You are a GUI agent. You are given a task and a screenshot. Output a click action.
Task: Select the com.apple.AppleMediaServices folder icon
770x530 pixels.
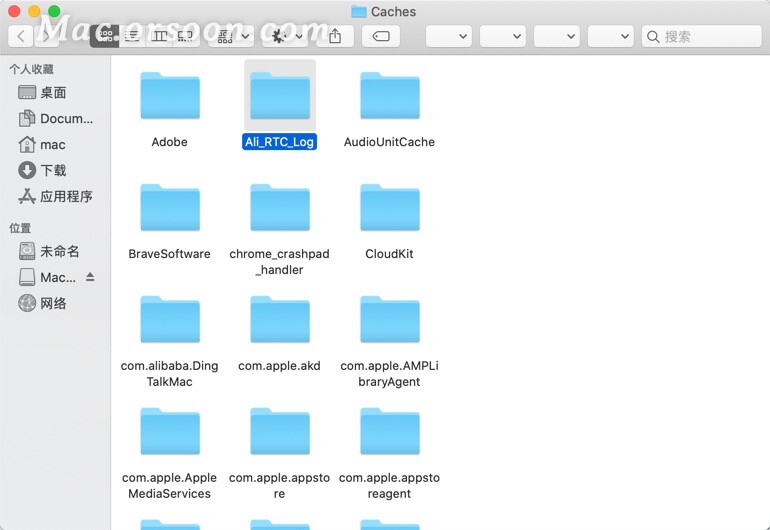pos(170,431)
